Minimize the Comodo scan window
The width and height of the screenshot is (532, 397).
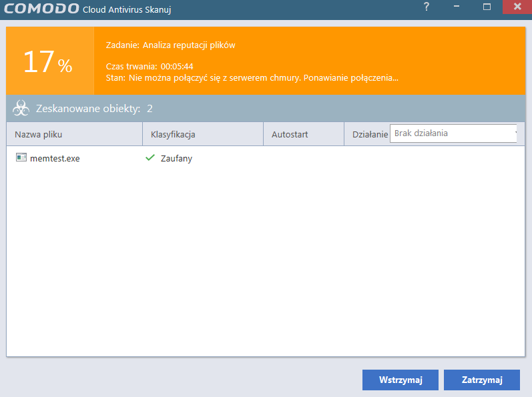[457, 7]
